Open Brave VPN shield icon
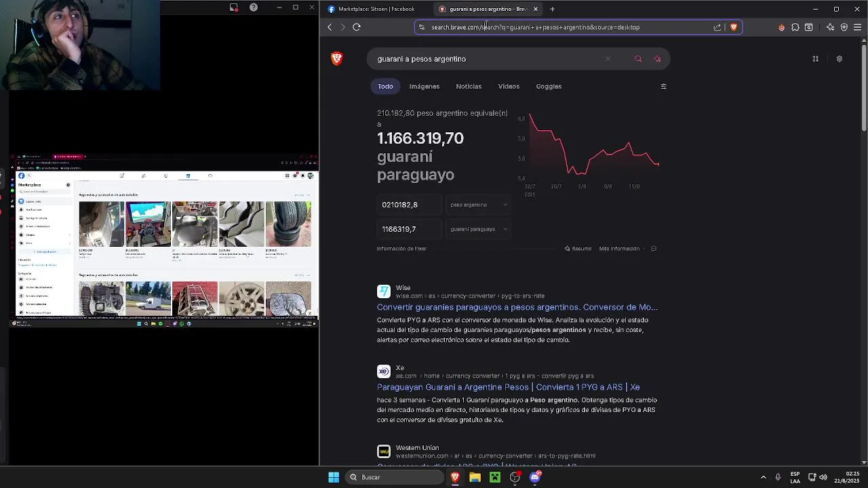Screen dimensions: 868x488 [844, 27]
